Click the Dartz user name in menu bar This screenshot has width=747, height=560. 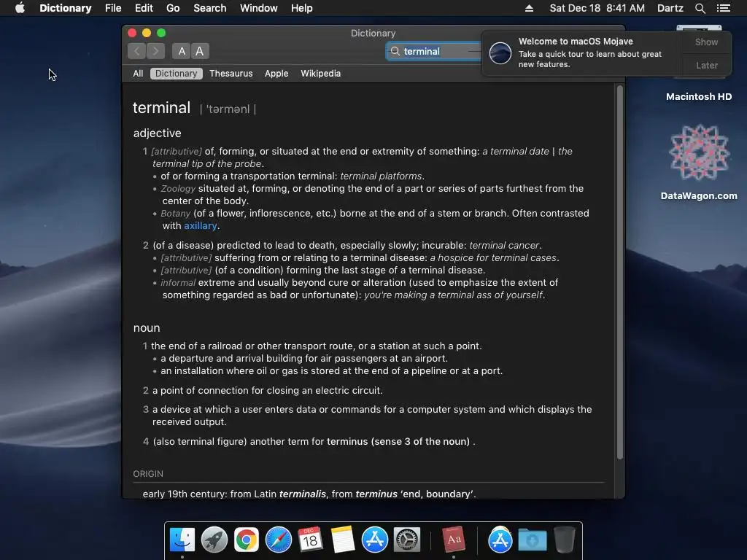[670, 8]
